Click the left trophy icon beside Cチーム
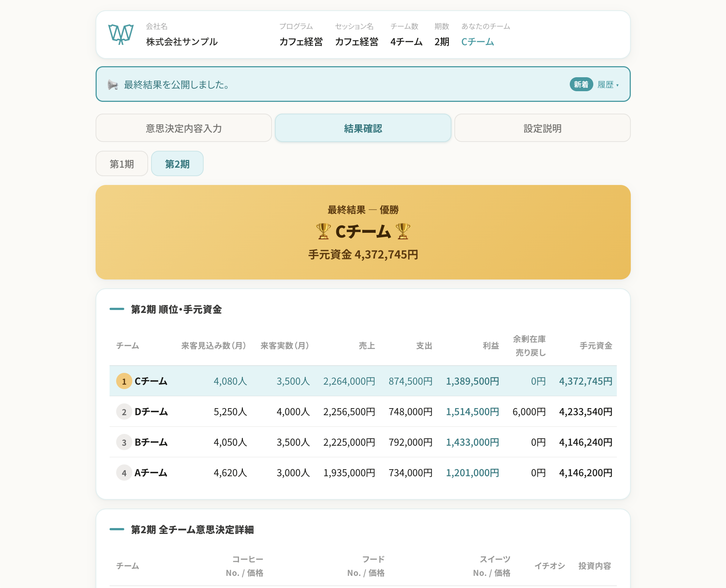 [323, 231]
